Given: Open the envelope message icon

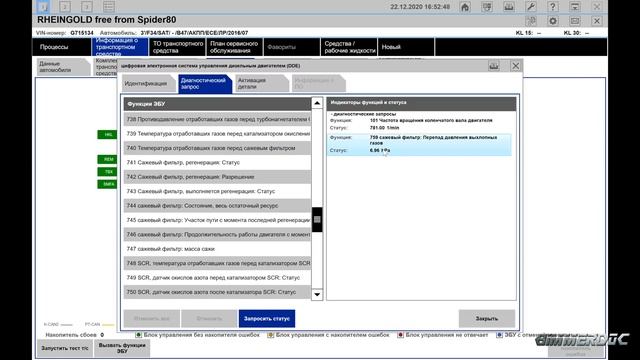Looking at the screenshot, I should (575, 21).
